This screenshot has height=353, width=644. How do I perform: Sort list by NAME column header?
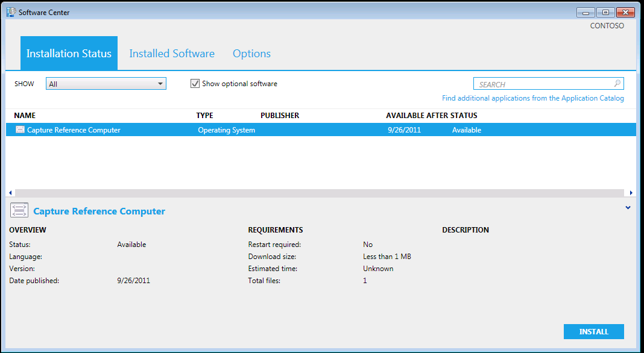[25, 115]
